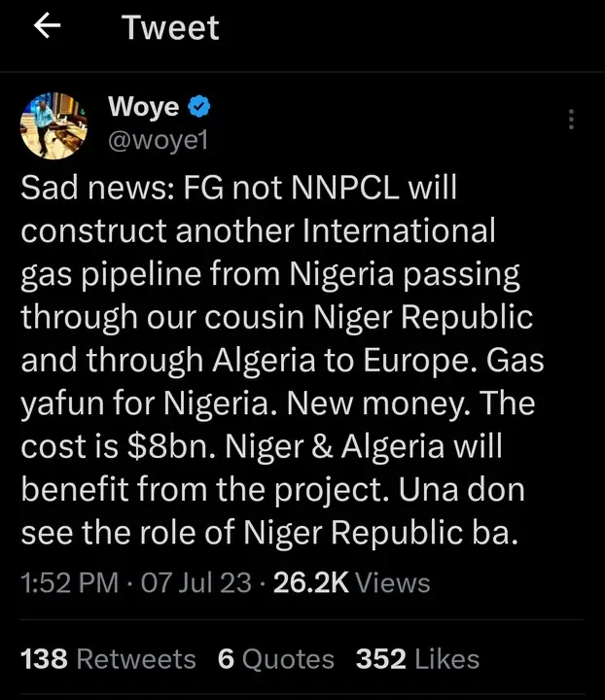View the 138 Retweets list
Screen dimensions: 605x700
(x=108, y=658)
